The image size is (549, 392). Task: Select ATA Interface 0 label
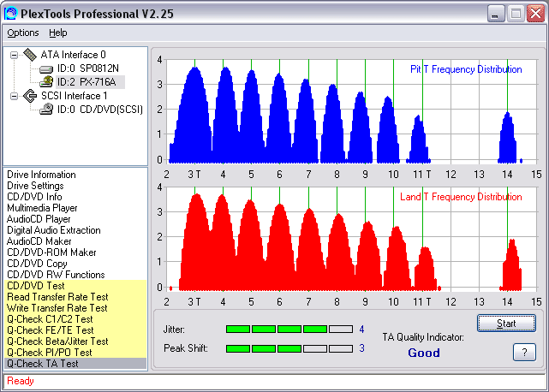(73, 55)
